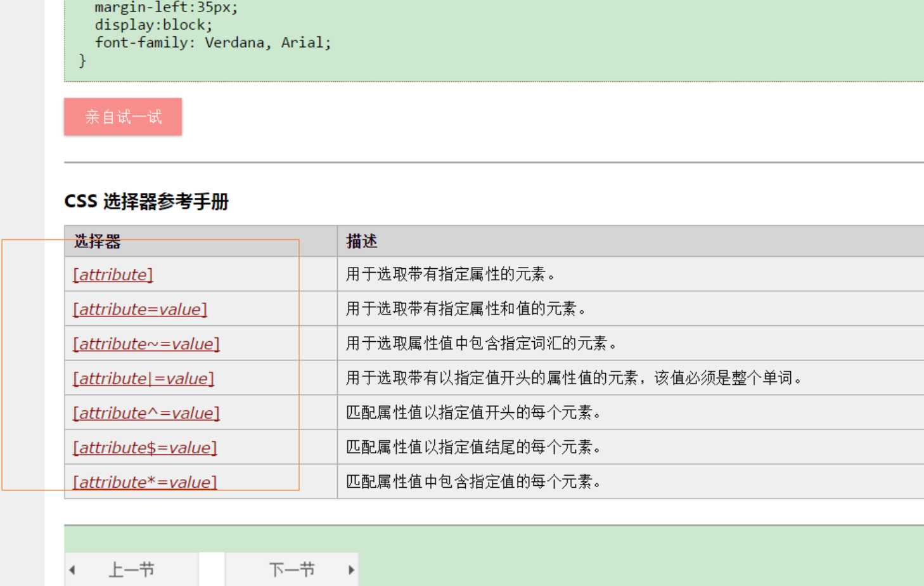Select the 选择器 column header

click(97, 242)
